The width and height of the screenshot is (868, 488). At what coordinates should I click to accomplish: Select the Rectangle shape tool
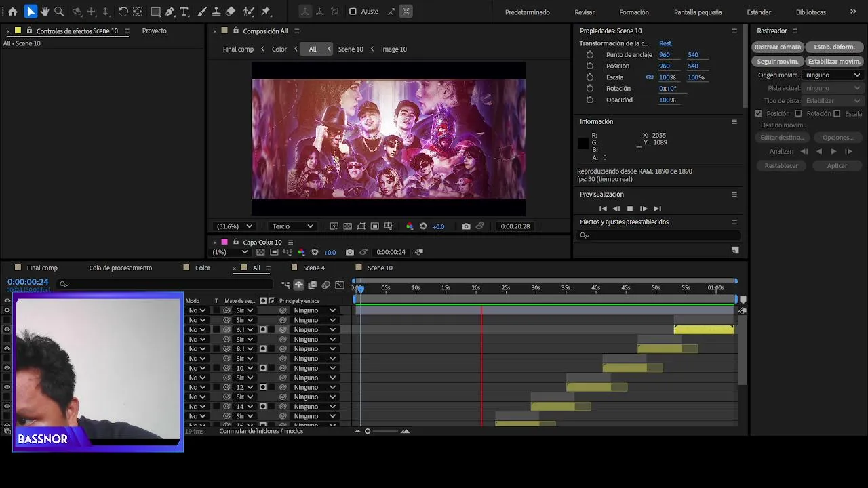[155, 12]
